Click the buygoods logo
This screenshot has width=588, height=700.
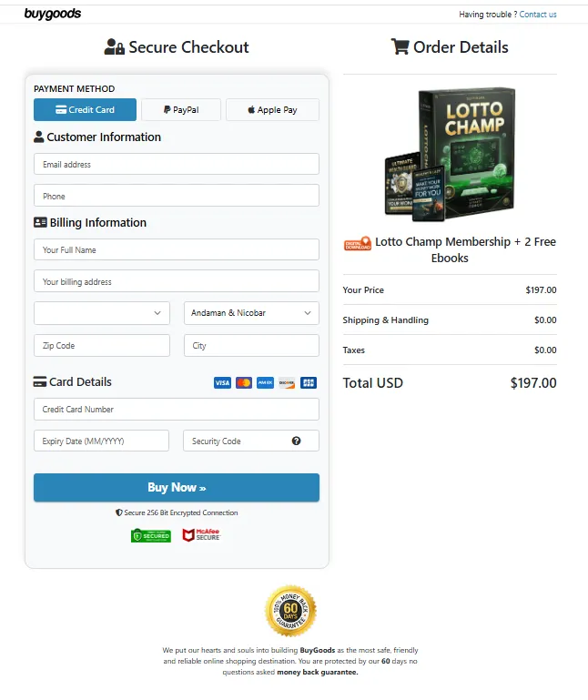tap(53, 14)
